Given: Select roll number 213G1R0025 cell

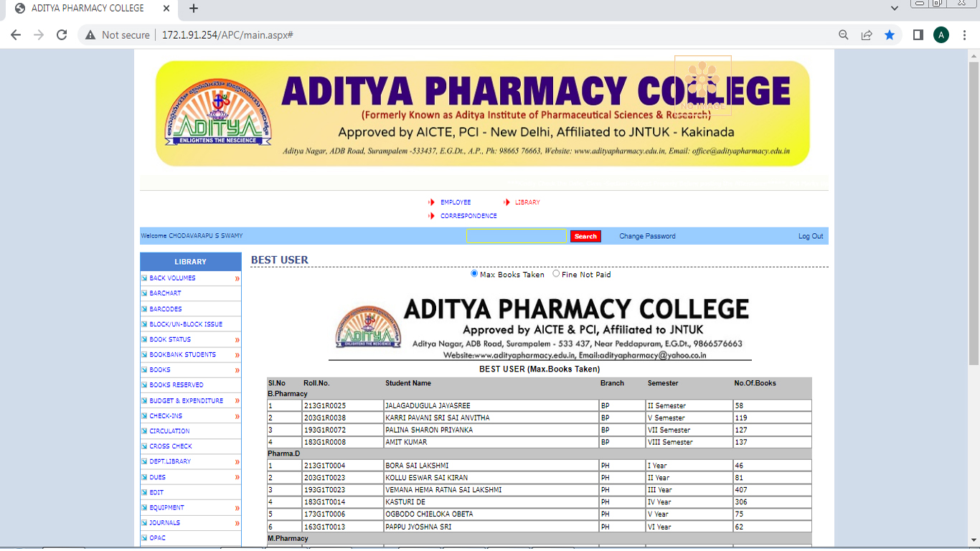Looking at the screenshot, I should (x=343, y=406).
